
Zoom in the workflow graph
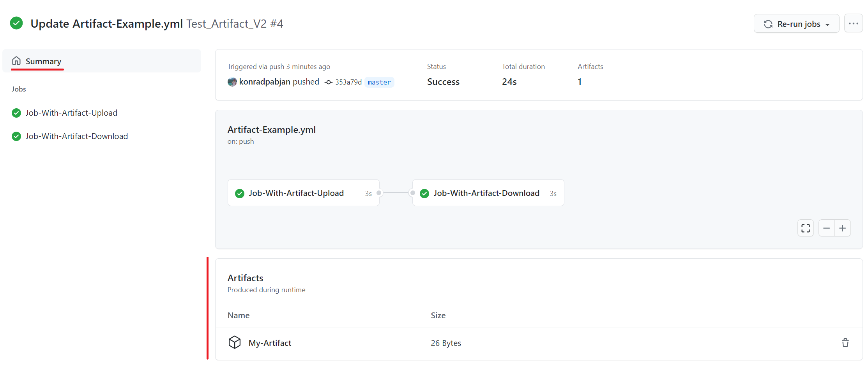pos(843,228)
